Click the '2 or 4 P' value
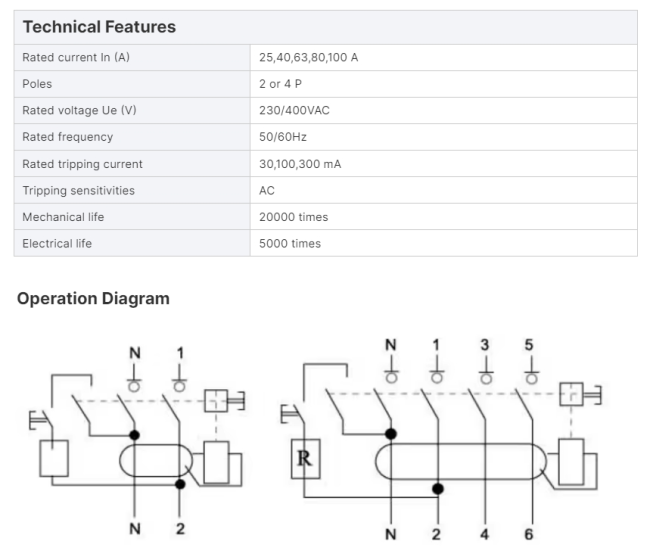 [x=280, y=84]
